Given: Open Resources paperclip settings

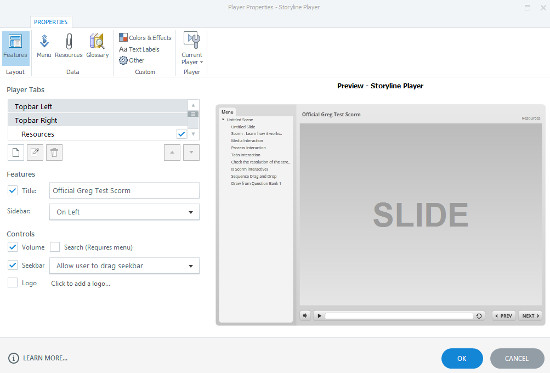Looking at the screenshot, I should [x=69, y=46].
